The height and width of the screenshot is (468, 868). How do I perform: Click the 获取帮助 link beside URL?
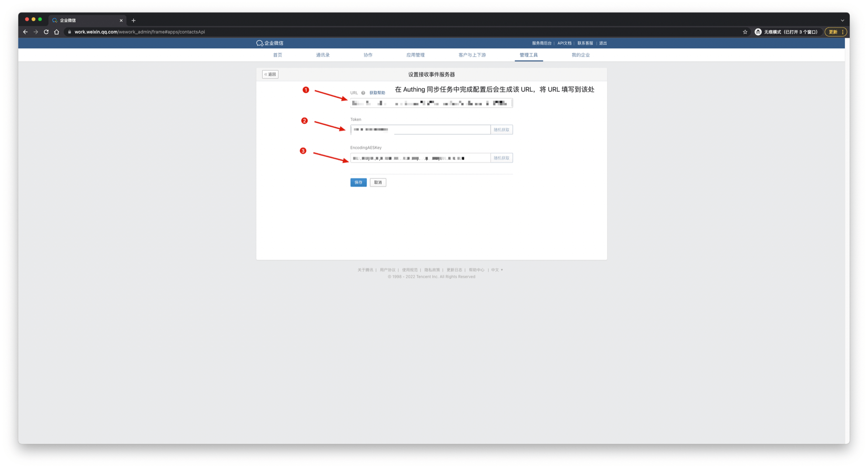point(377,93)
